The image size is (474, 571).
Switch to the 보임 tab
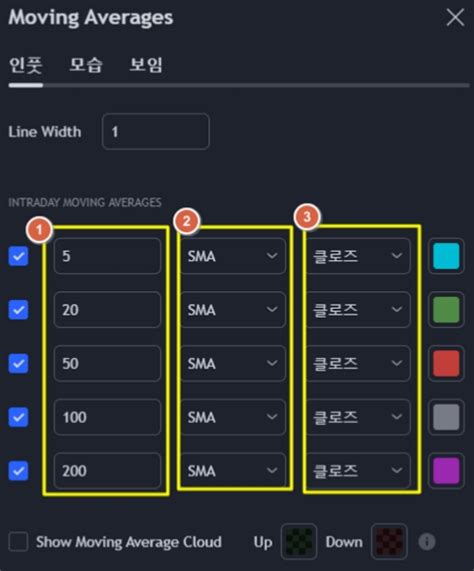(146, 65)
